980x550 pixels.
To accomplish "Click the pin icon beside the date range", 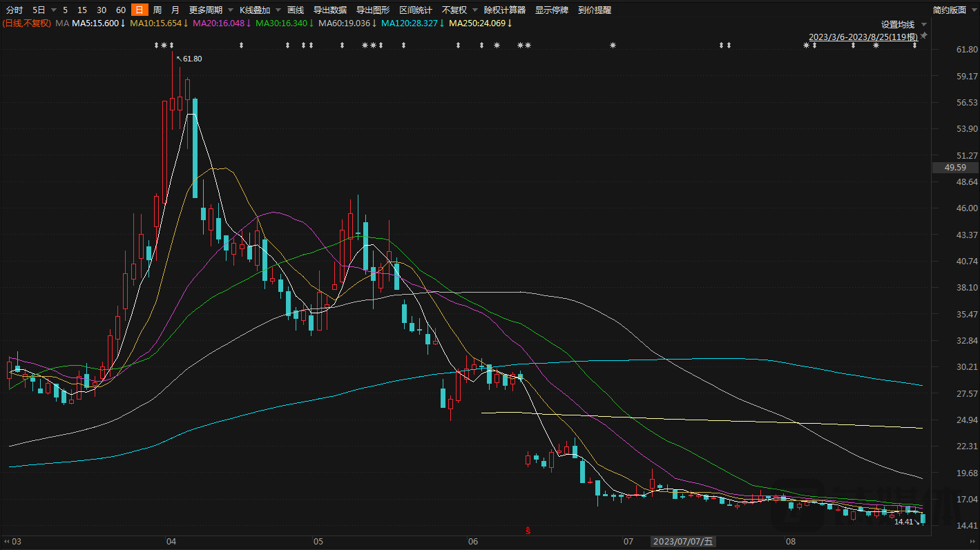I will click(924, 35).
